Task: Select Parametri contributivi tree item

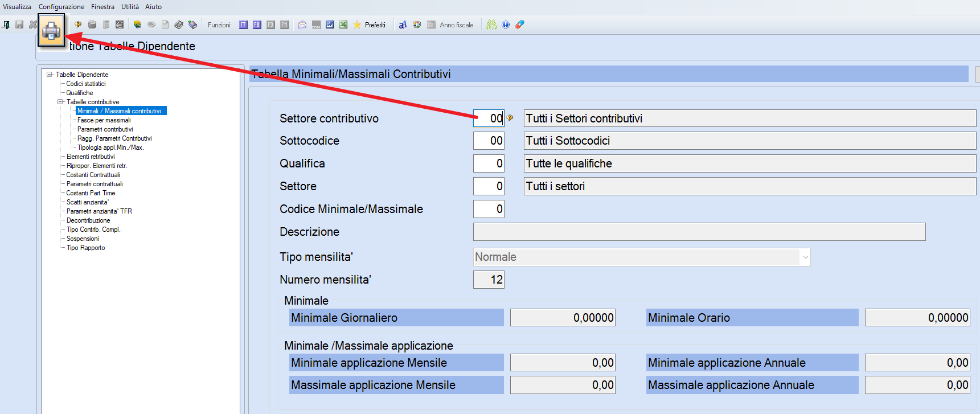Action: tap(105, 129)
